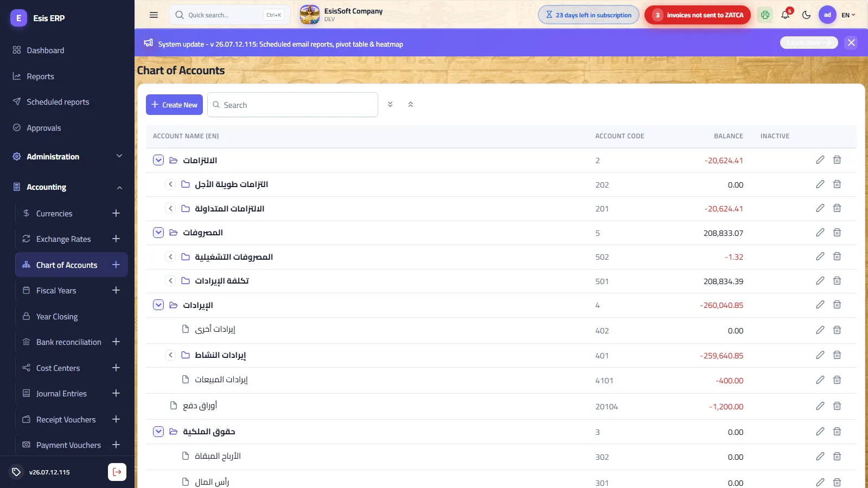Expand الالتزامات المتداولة row

[x=170, y=208]
